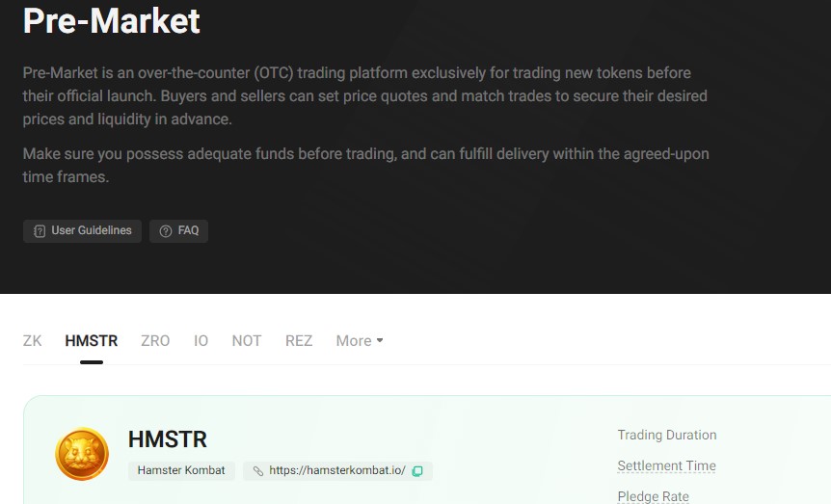Click the User Guidelines book icon
The image size is (831, 504).
pyautogui.click(x=40, y=231)
